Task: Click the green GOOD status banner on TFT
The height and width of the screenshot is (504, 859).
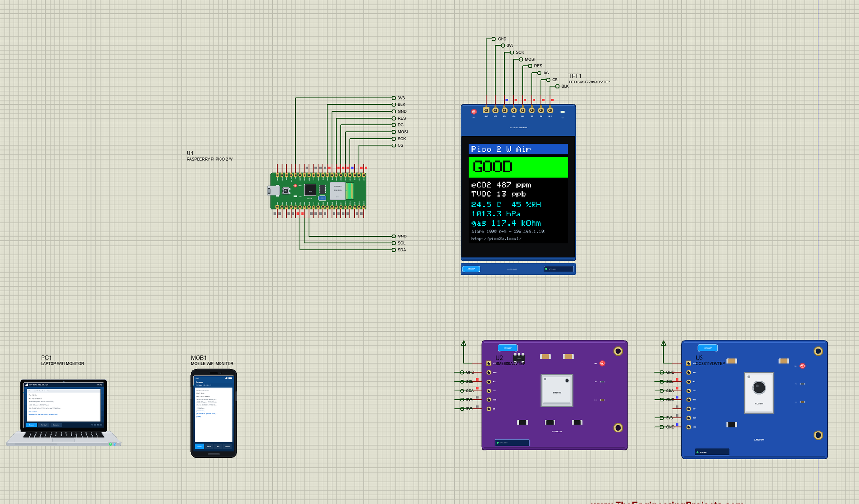Action: tap(518, 167)
